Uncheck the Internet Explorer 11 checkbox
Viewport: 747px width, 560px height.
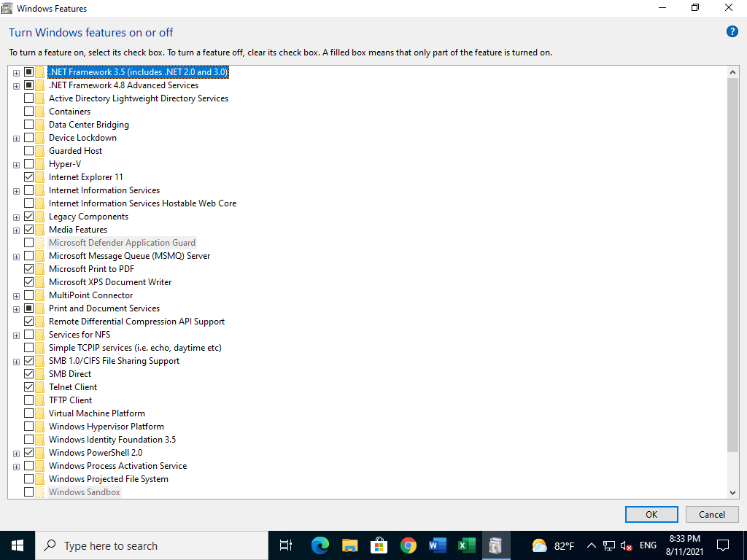click(x=28, y=176)
